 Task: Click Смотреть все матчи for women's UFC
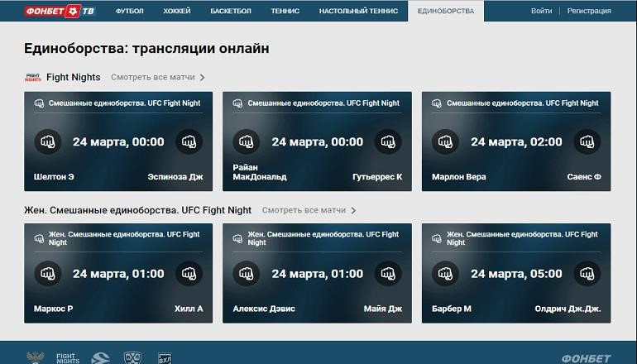click(x=304, y=210)
